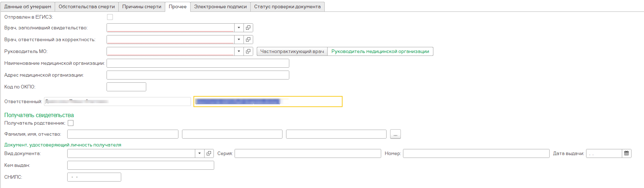644x188 pixels.
Task: Open 'Причины смерти' tab
Action: pyautogui.click(x=142, y=7)
